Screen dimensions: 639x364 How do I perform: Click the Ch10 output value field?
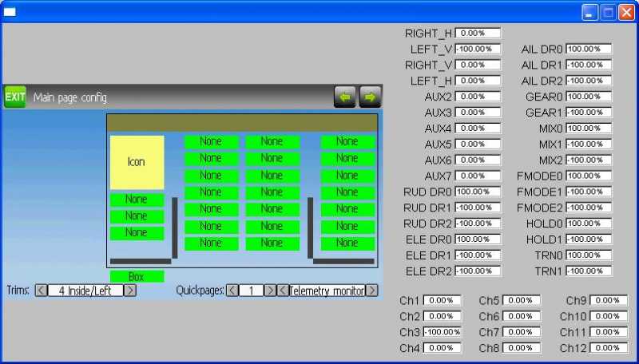(609, 316)
